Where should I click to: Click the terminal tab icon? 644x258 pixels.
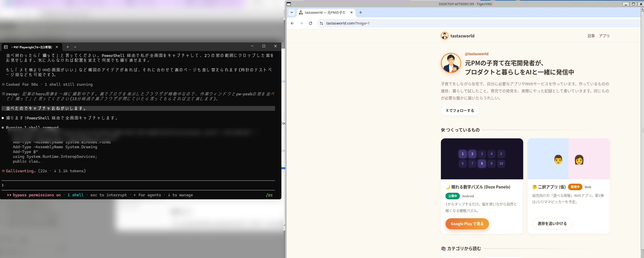pyautogui.click(x=6, y=47)
